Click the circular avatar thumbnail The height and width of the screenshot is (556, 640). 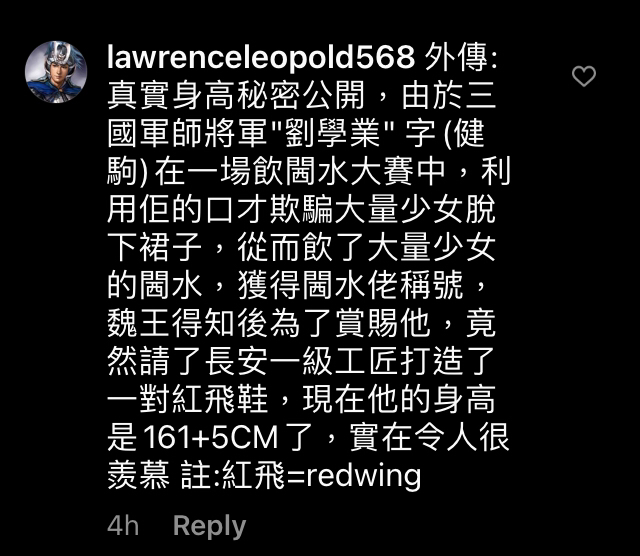(x=56, y=72)
